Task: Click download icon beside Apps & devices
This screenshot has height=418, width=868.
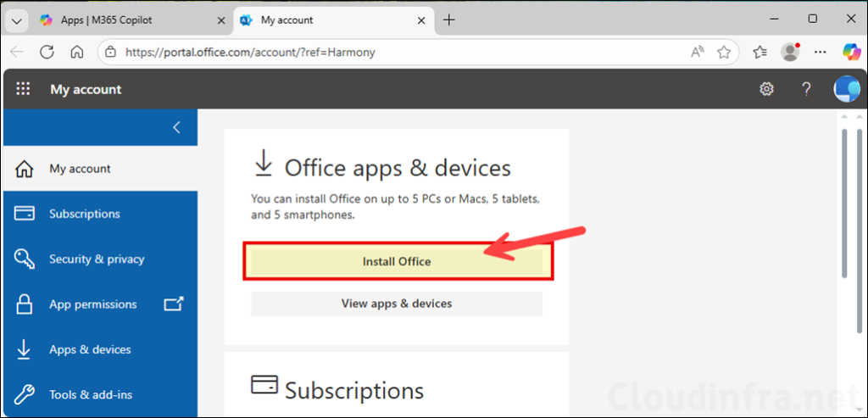Action: coord(24,350)
